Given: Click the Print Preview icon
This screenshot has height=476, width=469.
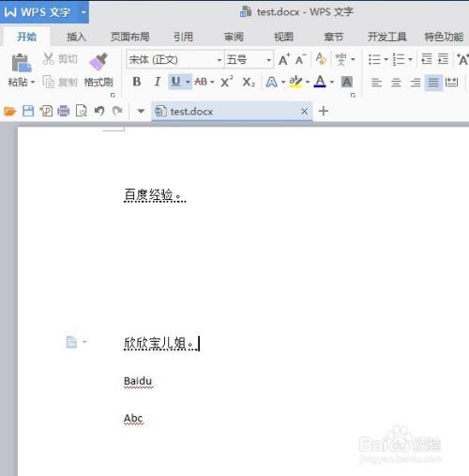Looking at the screenshot, I should (82, 111).
